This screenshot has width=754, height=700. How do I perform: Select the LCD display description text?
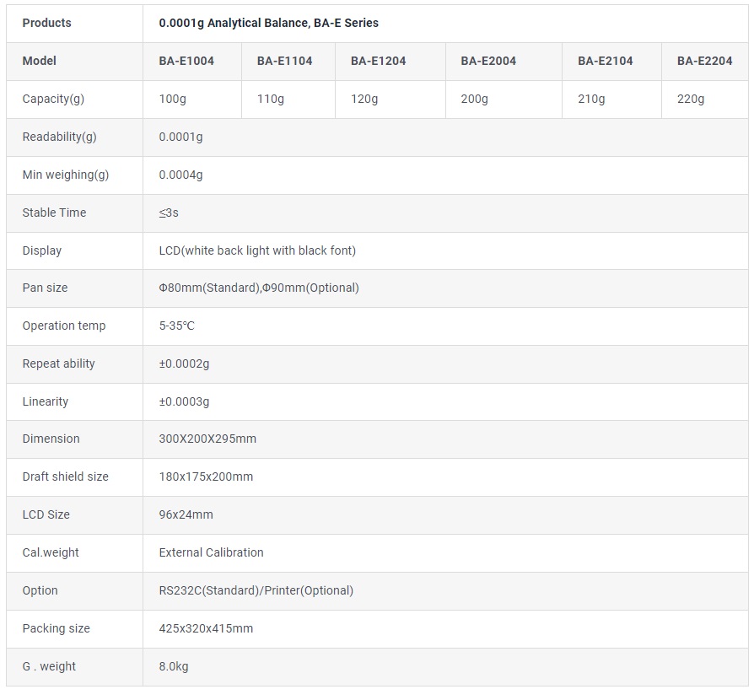(257, 250)
